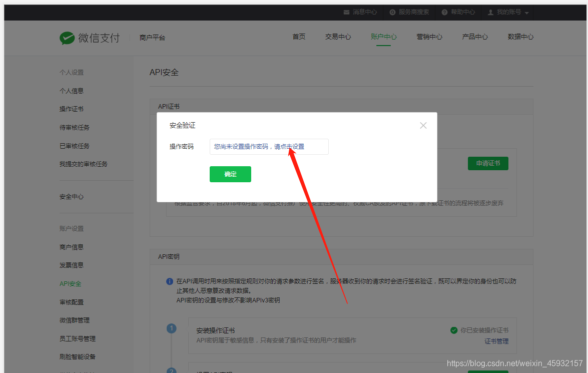588x373 pixels.
Task: Click the WeChat Pay logo icon
Action: (x=67, y=38)
